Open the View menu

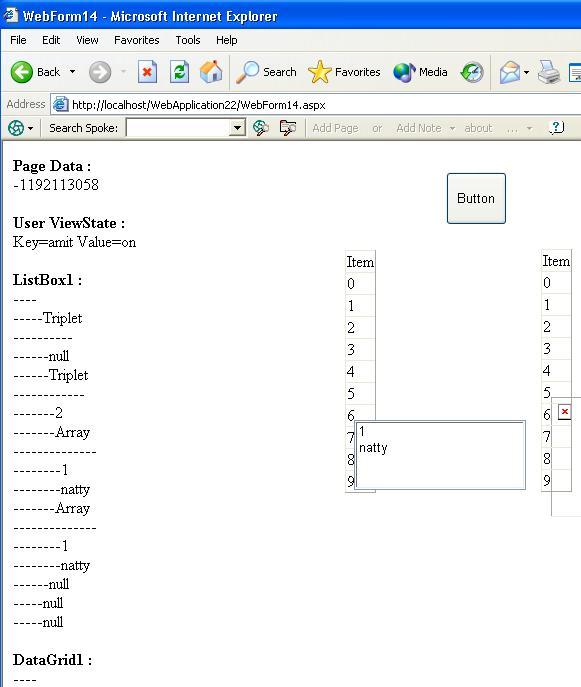[x=87, y=40]
